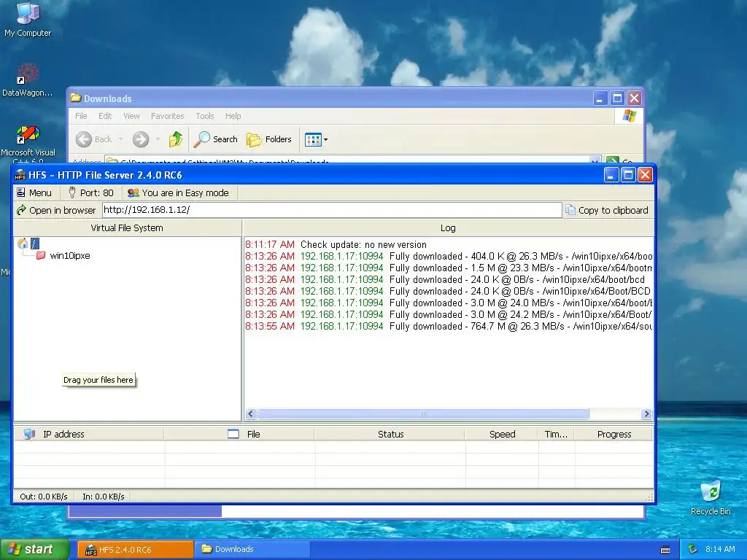Viewport: 747px width, 560px height.
Task: Switch to Downloads taskbar button
Action: [x=252, y=549]
